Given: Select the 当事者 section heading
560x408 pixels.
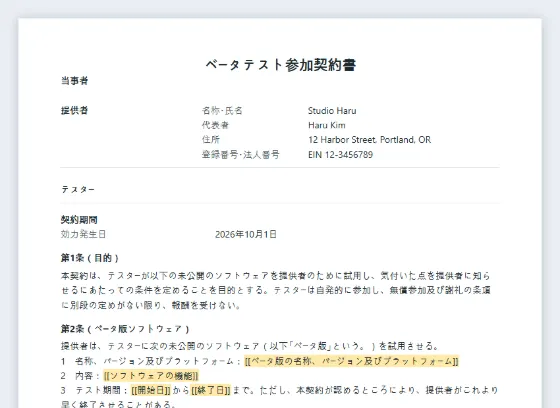Looking at the screenshot, I should (74, 81).
